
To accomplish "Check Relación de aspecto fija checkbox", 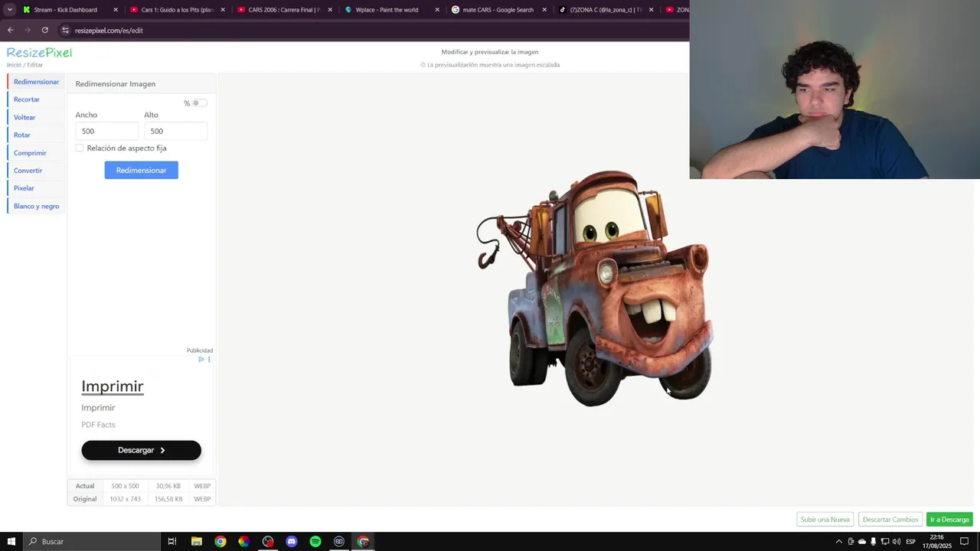I will (x=80, y=148).
